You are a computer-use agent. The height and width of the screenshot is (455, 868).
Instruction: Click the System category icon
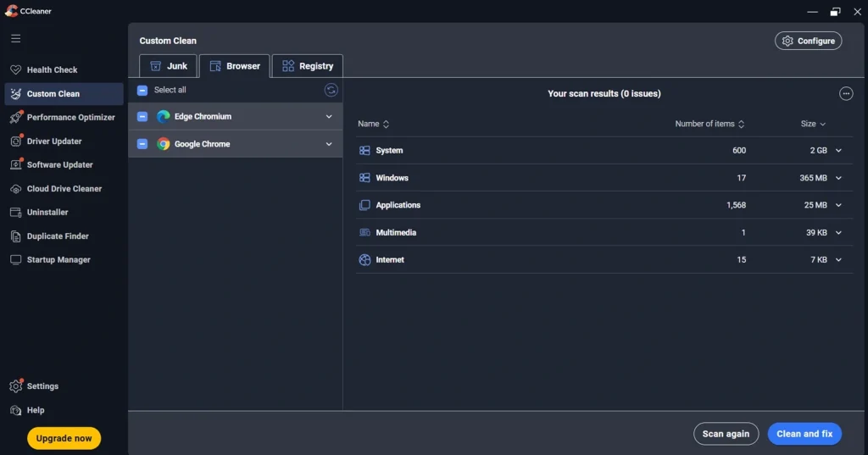(x=364, y=151)
